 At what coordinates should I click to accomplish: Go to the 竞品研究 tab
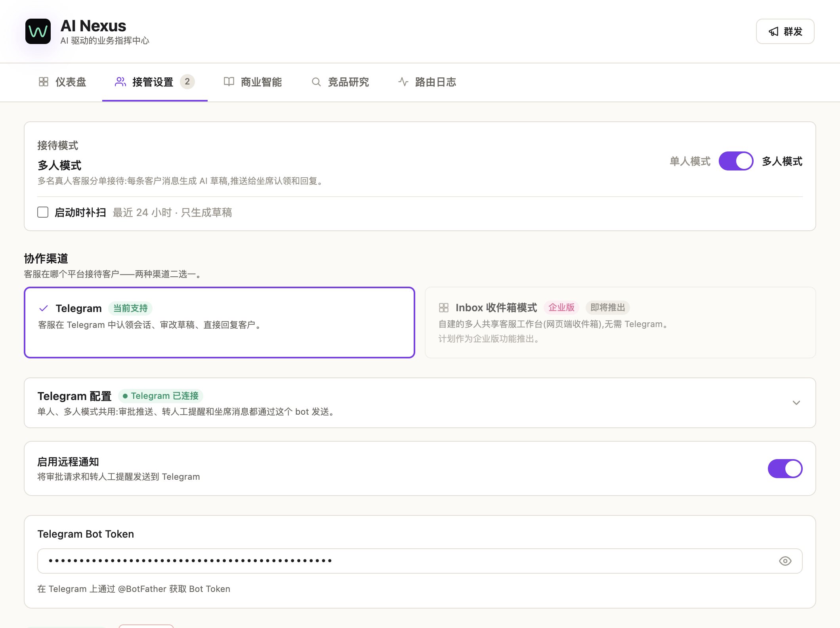click(340, 82)
